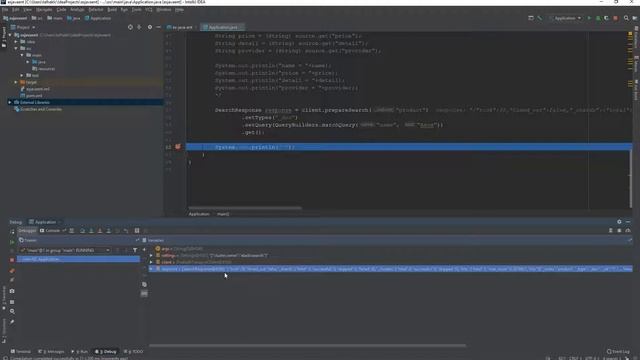Click the breakpoint icon in the editor gutter

[178, 147]
